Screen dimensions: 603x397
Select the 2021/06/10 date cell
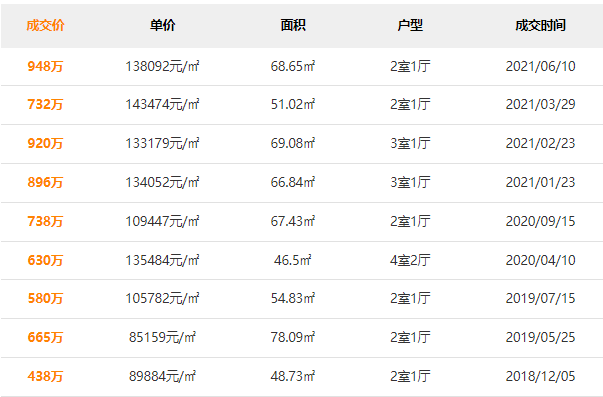(540, 66)
